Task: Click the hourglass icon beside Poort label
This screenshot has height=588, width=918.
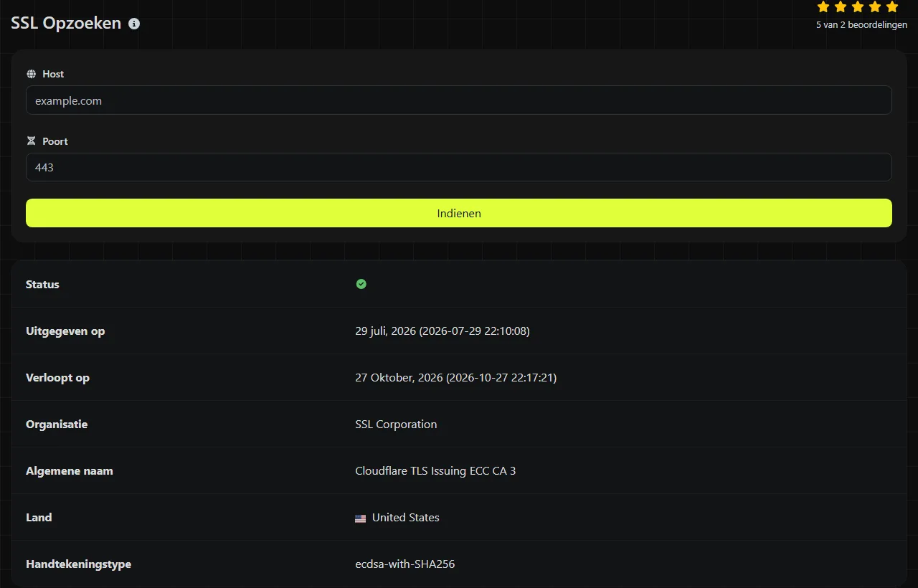Action: (31, 141)
